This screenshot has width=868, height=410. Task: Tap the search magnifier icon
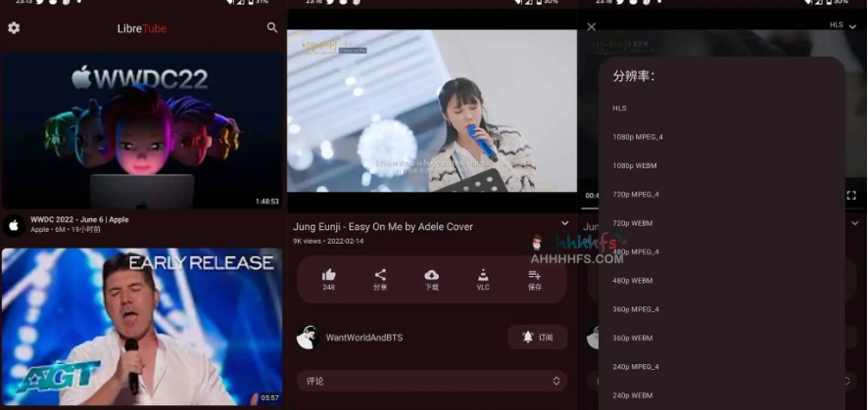pyautogui.click(x=271, y=27)
